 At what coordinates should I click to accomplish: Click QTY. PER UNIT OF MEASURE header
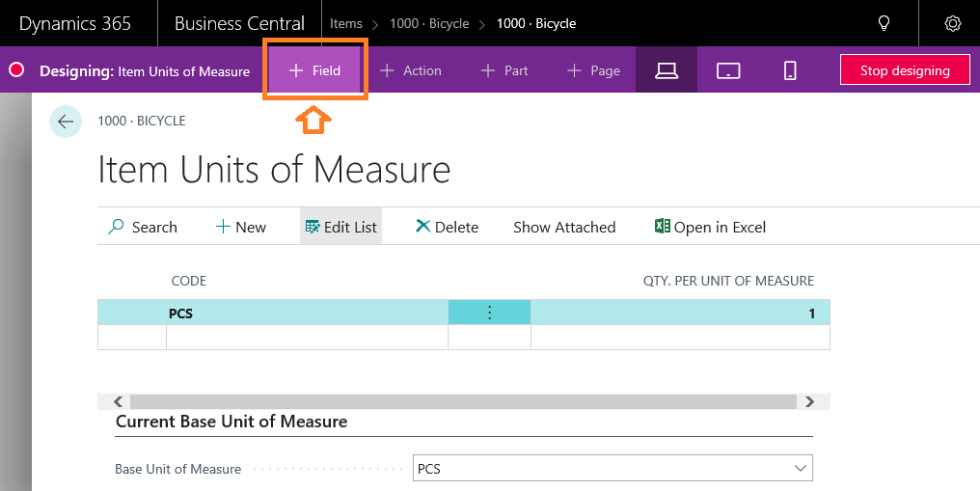pyautogui.click(x=729, y=281)
